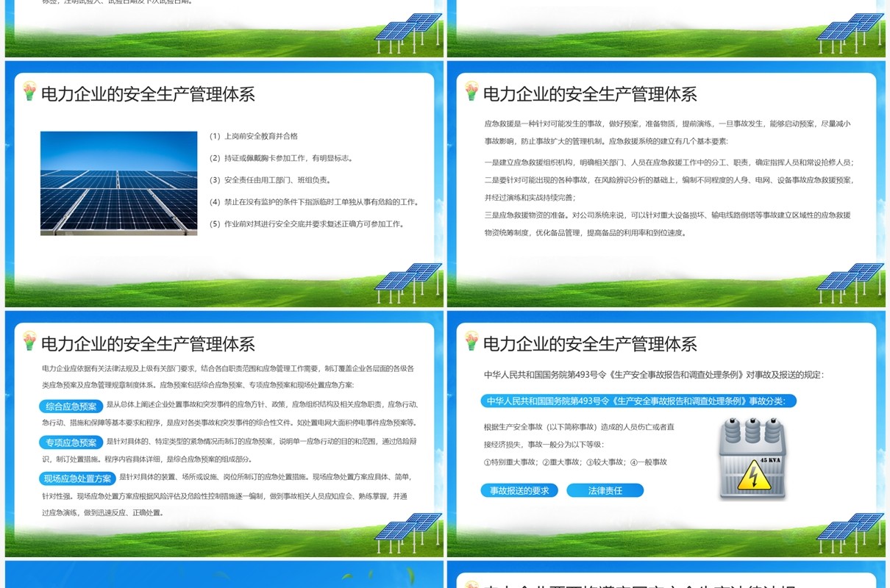Select the solar panel photo beside the numbered list
The height and width of the screenshot is (588, 890).
tap(119, 183)
